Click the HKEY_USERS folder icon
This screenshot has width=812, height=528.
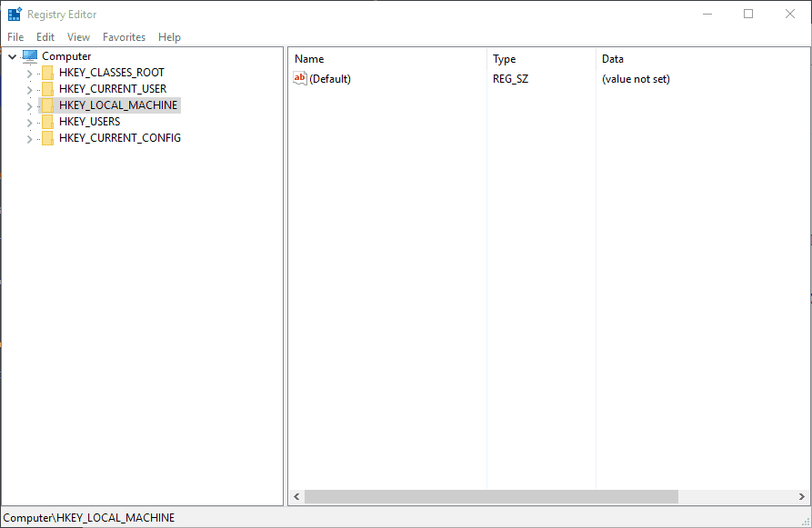coord(47,122)
